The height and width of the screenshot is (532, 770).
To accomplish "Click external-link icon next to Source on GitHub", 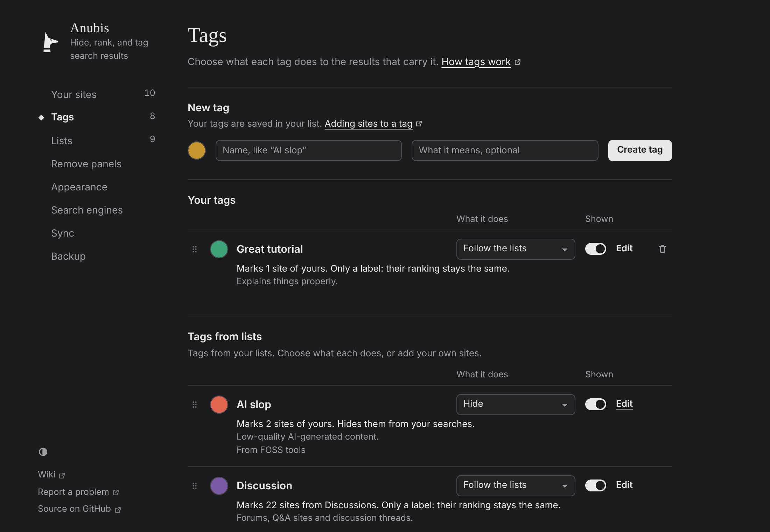I will tap(118, 510).
